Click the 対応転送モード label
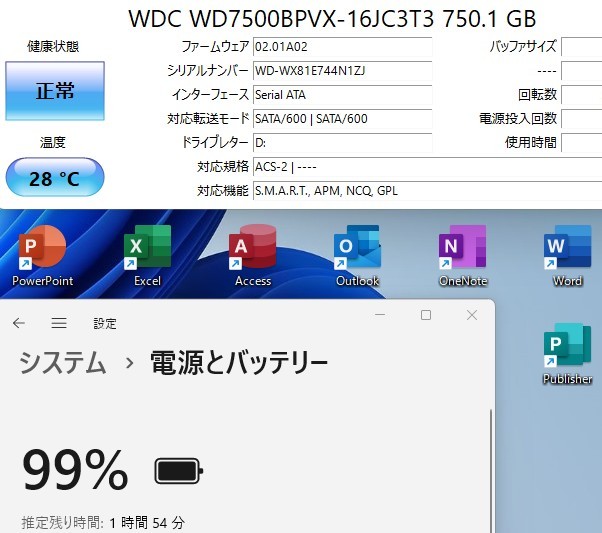 208,119
